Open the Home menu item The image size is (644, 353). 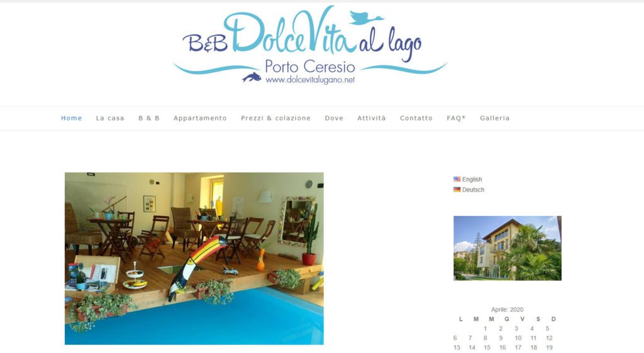pyautogui.click(x=72, y=118)
